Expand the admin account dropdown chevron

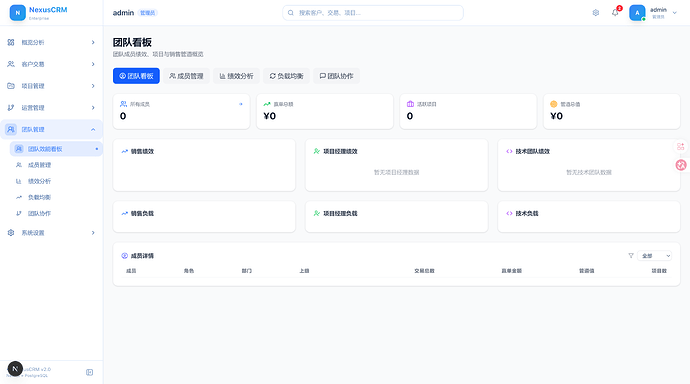tap(674, 13)
